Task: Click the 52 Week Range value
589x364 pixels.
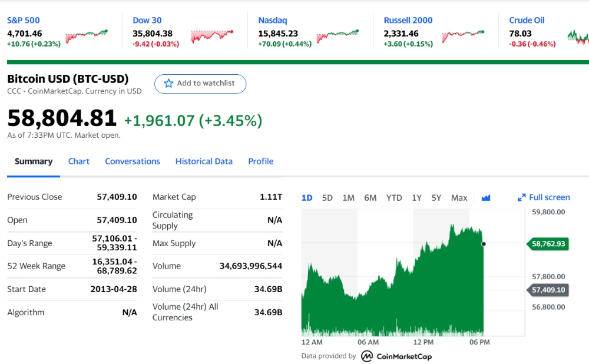Action: (x=115, y=266)
